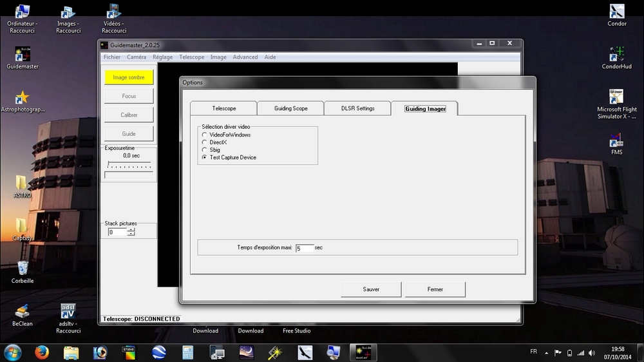The height and width of the screenshot is (362, 644).
Task: Click the Fermer button
Action: click(435, 289)
